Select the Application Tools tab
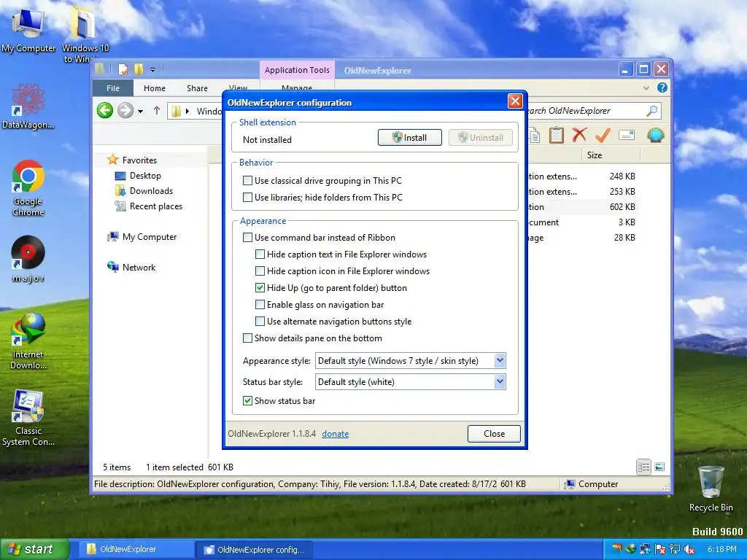747x560 pixels. [x=297, y=70]
